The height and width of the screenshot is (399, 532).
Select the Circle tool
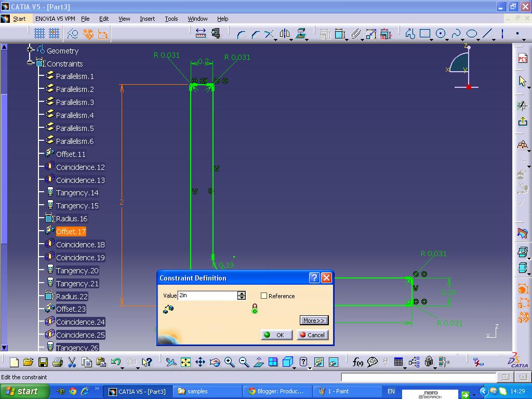441,33
